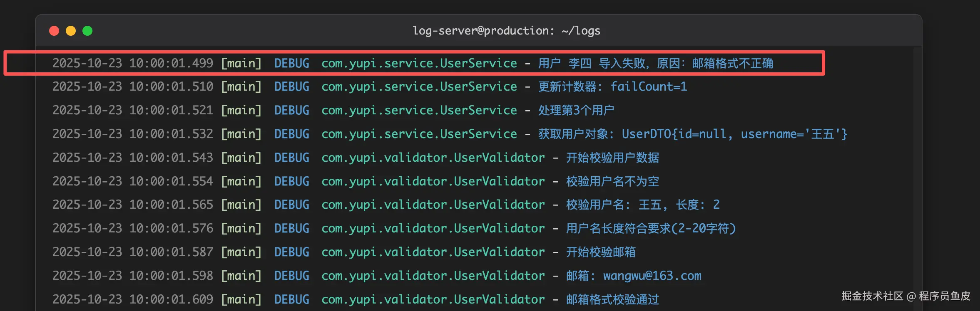Image resolution: width=980 pixels, height=311 pixels.
Task: Click the 用户名长度符合要求(2-20字符) message
Action: point(651,228)
